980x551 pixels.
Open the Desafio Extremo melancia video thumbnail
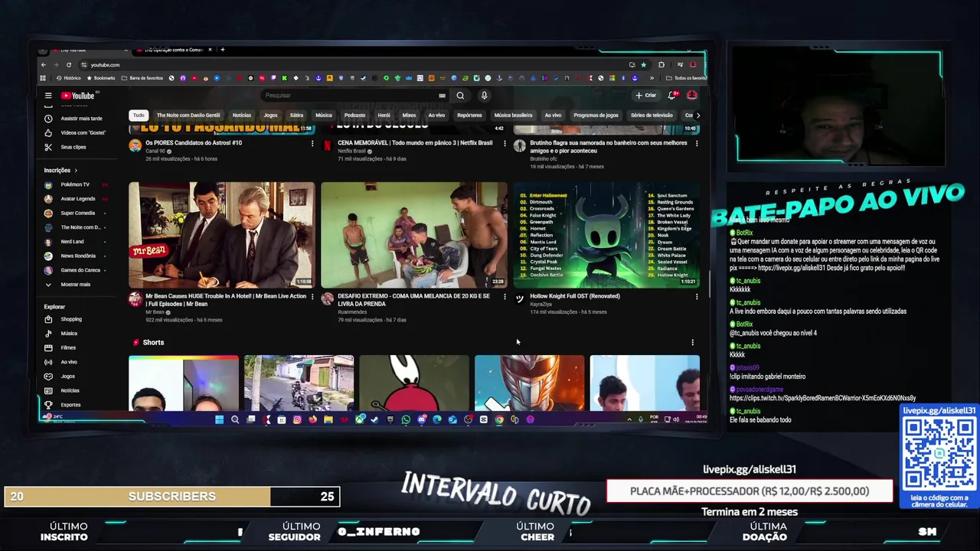coord(414,234)
